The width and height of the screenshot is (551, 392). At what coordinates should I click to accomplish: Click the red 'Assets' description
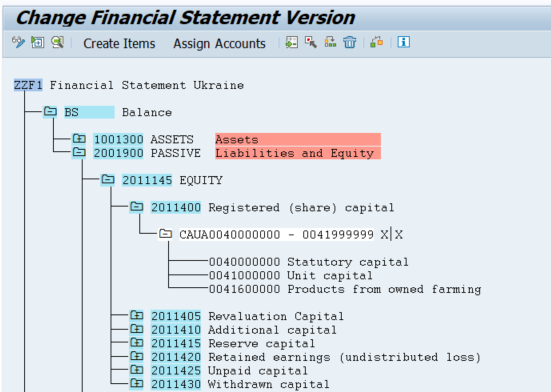(298, 139)
